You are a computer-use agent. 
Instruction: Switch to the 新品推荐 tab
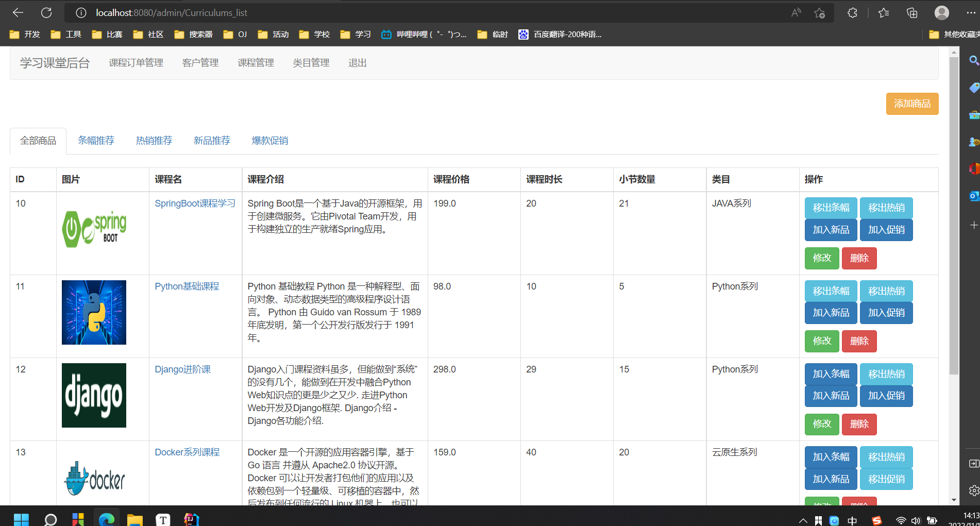coord(212,141)
